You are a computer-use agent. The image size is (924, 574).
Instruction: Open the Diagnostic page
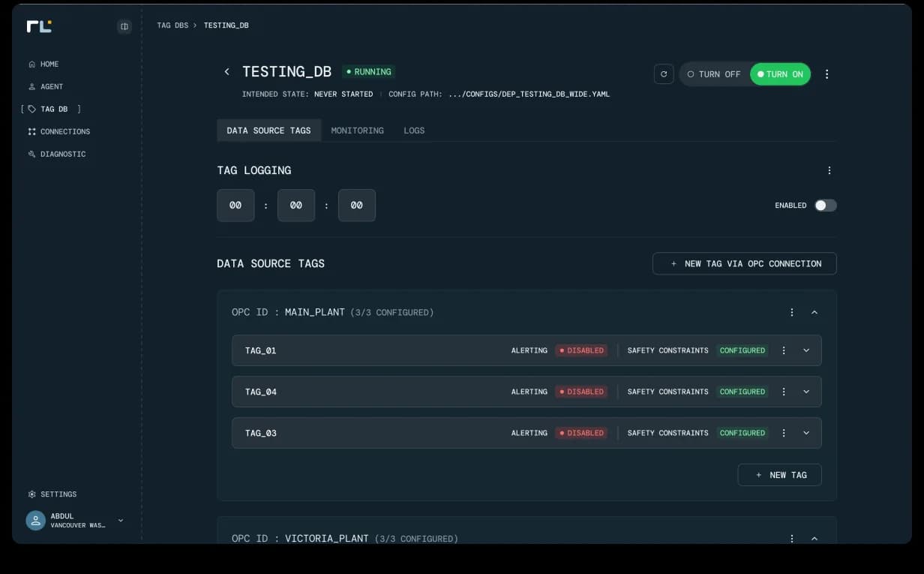click(x=63, y=154)
